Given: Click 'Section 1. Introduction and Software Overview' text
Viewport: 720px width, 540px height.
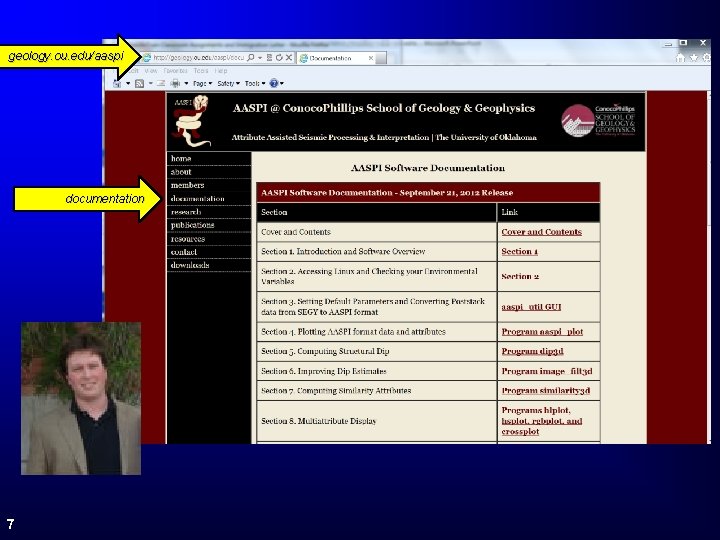Looking at the screenshot, I should coord(343,252).
